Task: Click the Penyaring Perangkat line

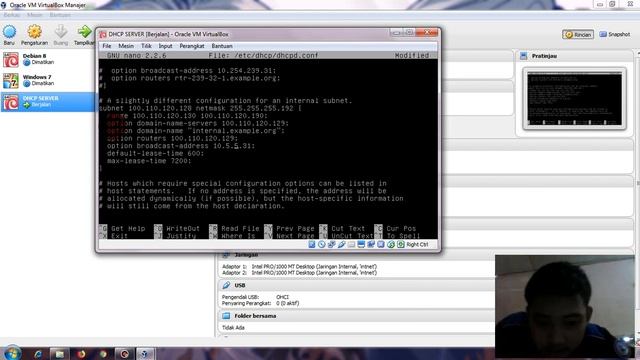Action: point(260,303)
